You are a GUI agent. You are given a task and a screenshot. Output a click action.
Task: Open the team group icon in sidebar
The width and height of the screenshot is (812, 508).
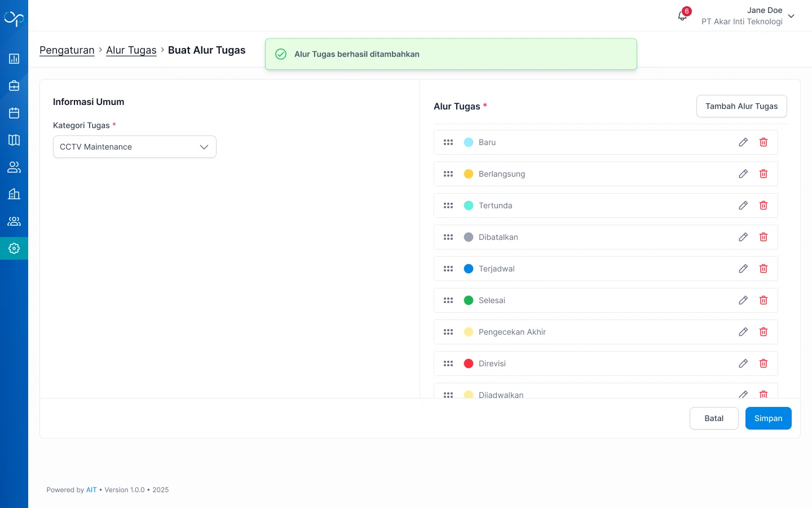coord(14,221)
